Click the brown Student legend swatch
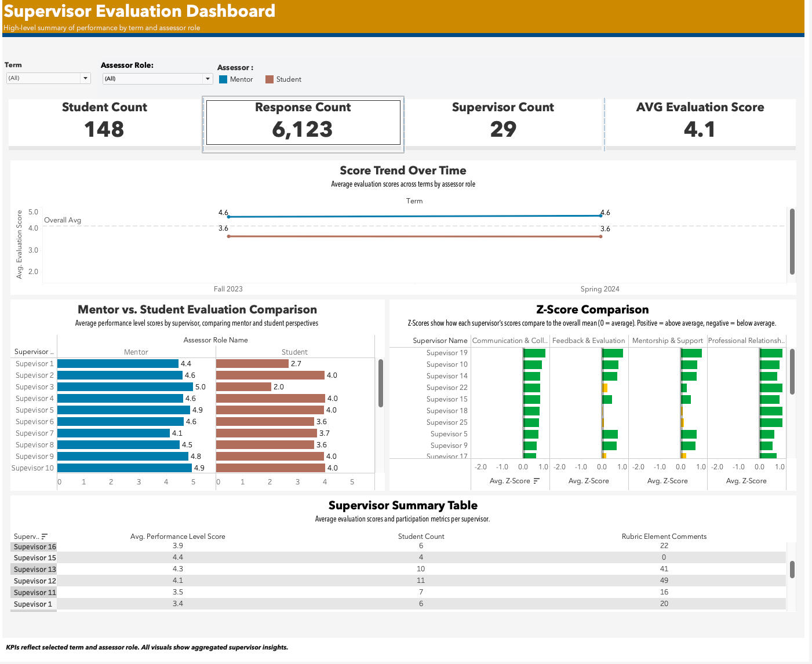Image resolution: width=812 pixels, height=664 pixels. [270, 79]
